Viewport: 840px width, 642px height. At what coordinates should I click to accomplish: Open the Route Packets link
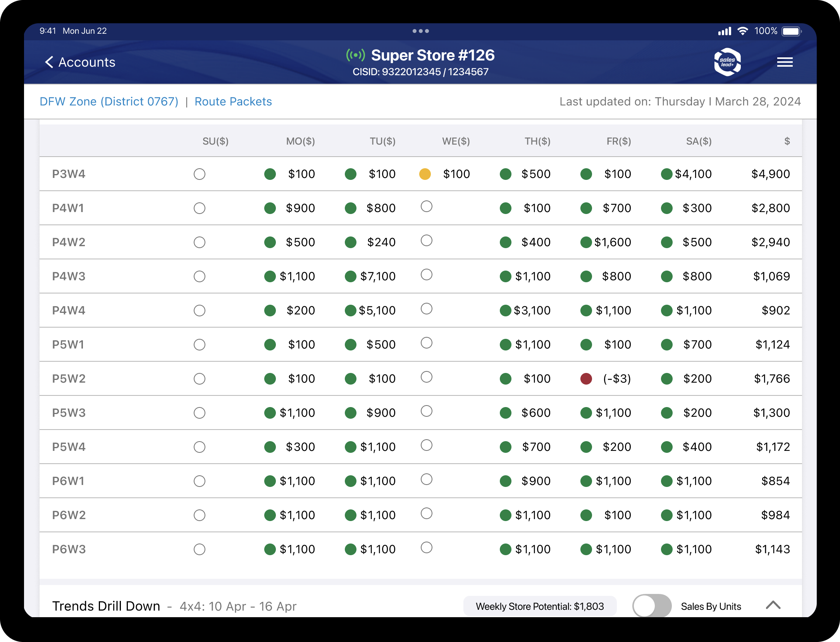233,102
